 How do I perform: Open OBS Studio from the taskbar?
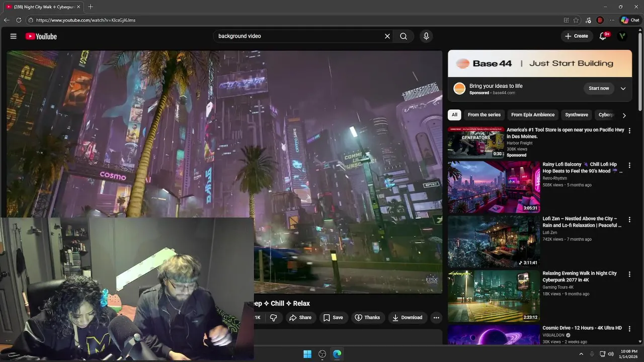pos(323,354)
